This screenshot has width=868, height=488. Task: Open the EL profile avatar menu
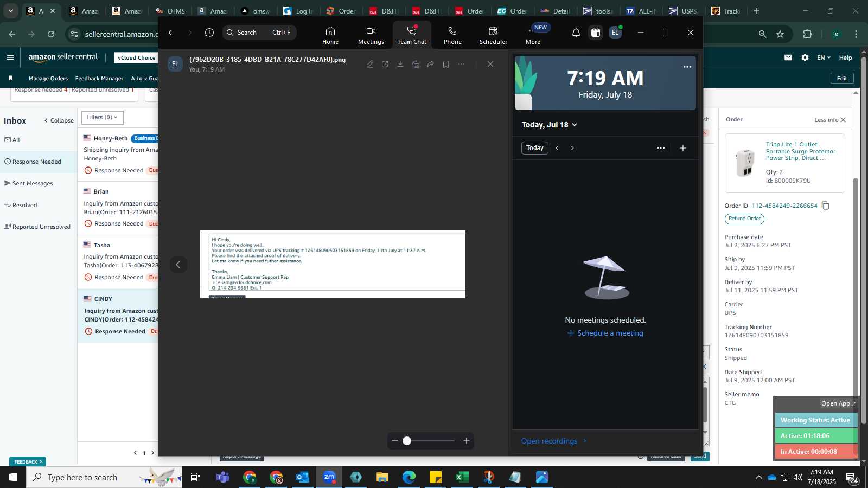click(x=615, y=33)
